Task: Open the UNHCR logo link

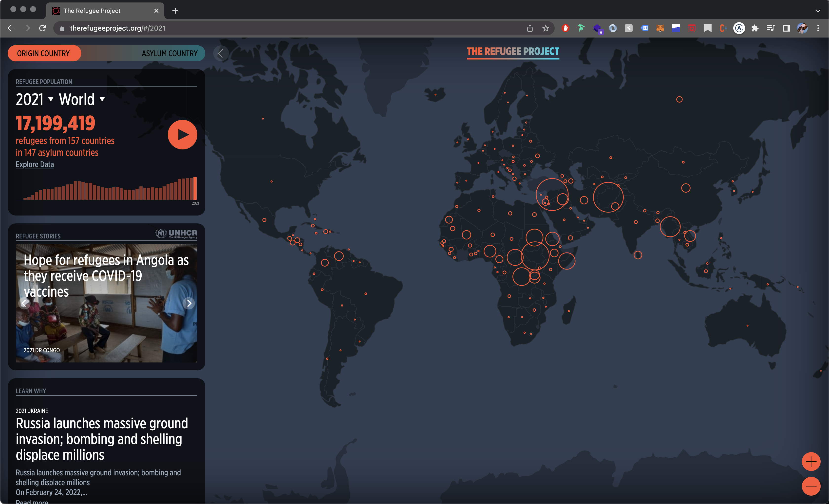Action: [176, 233]
